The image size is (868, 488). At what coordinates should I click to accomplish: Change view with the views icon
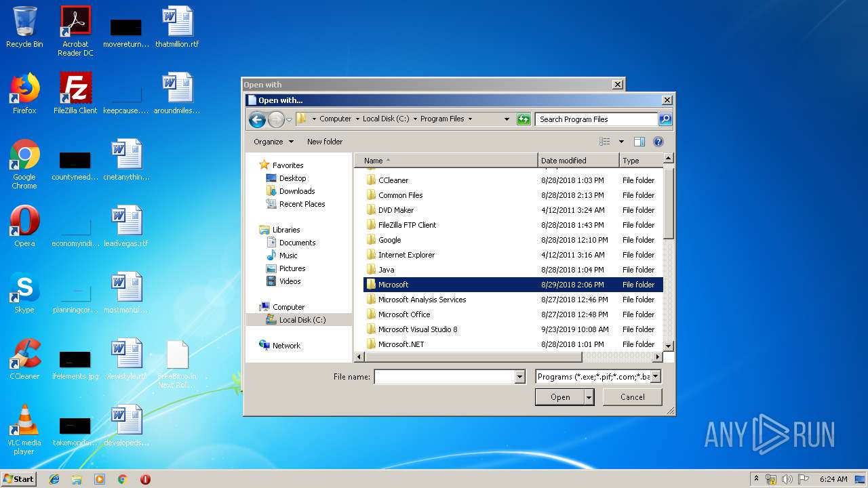point(605,142)
